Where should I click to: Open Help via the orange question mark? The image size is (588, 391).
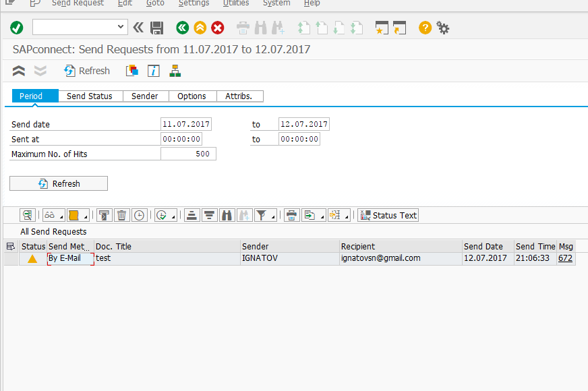425,28
